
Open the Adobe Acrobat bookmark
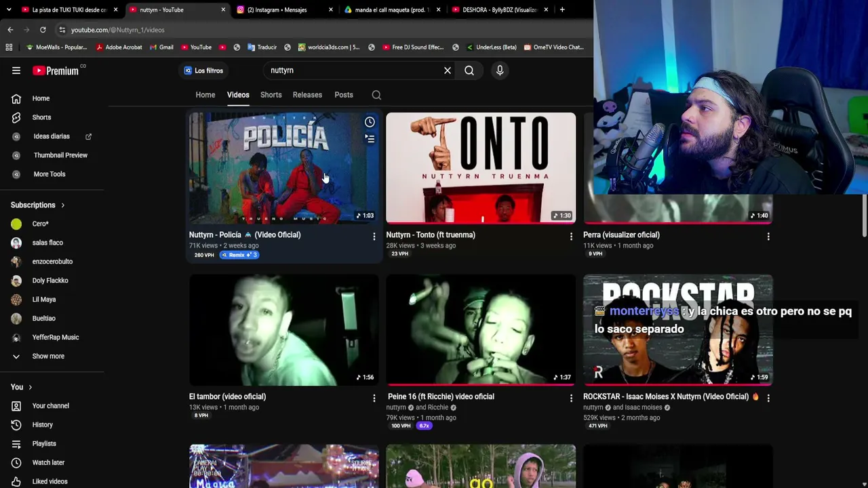coord(119,47)
